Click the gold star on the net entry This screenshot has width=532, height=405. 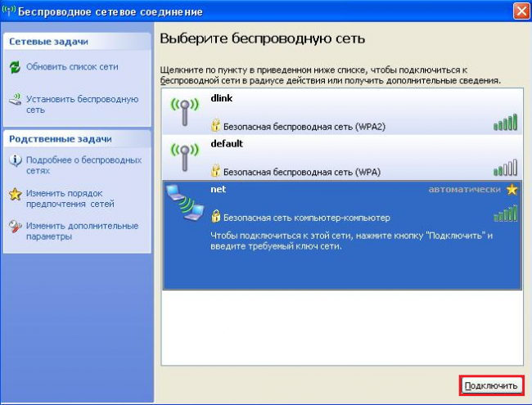(512, 190)
